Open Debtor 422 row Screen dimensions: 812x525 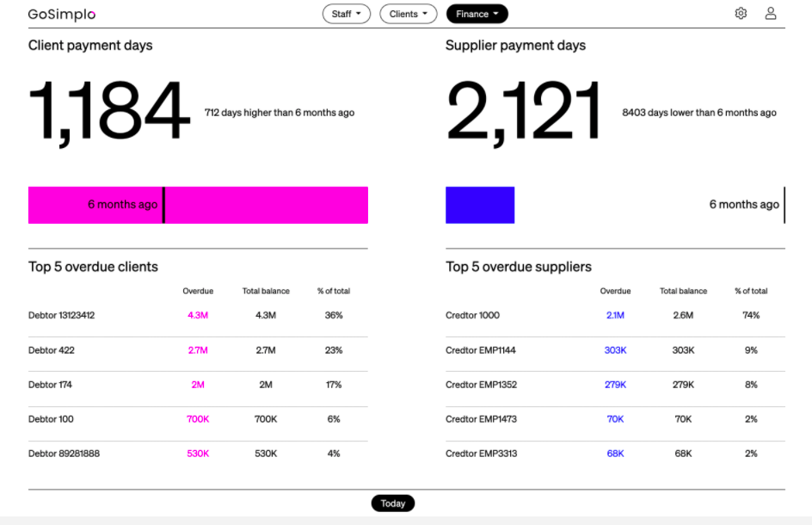click(x=198, y=350)
